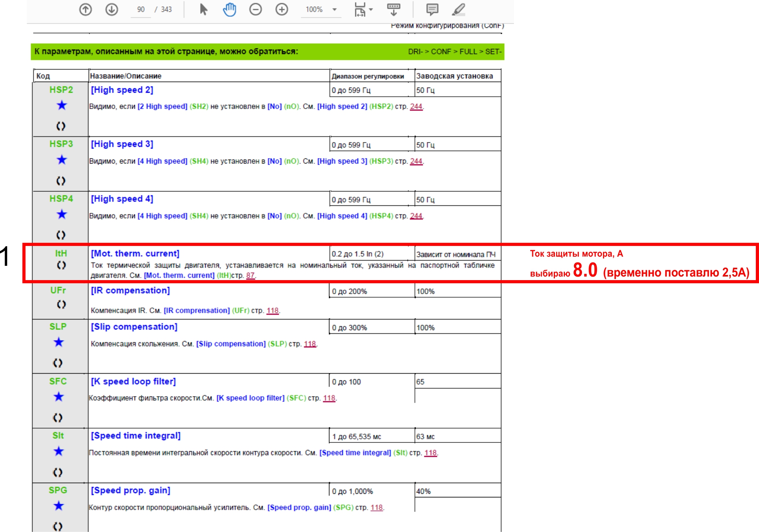The height and width of the screenshot is (532, 759).
Task: Click page 244 link in HSP4 row
Action: 416,216
